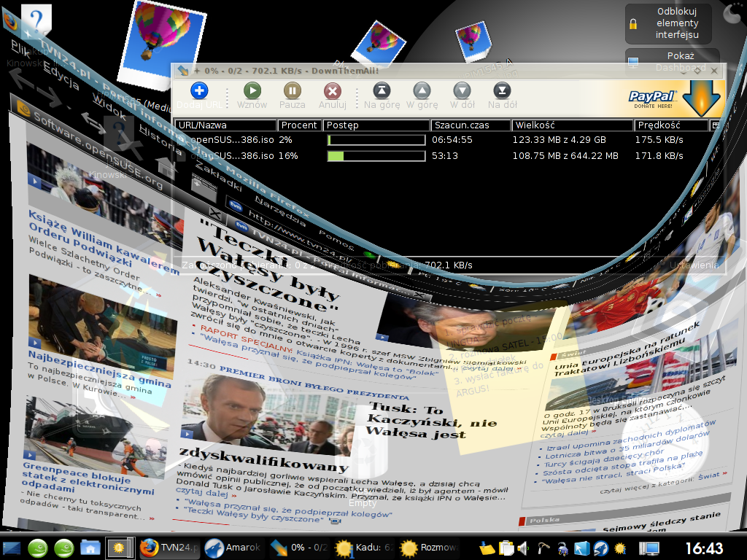This screenshot has height=560, width=747.
Task: Select the download row at 16%
Action: 448,156
